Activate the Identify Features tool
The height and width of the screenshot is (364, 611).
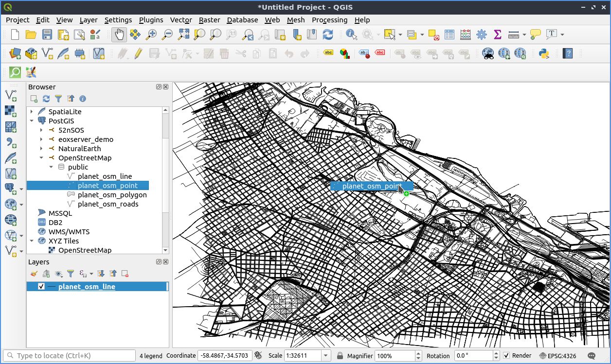[x=351, y=35]
